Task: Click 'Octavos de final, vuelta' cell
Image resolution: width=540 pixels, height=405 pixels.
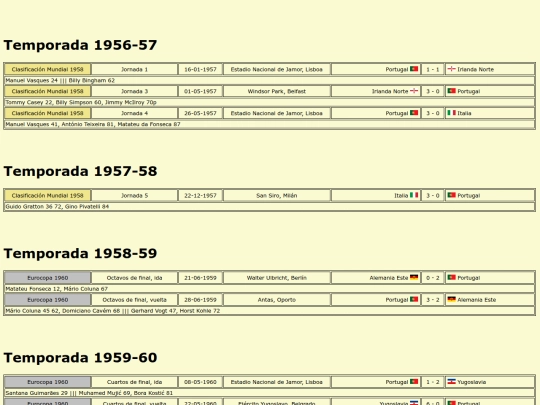Action: (134, 300)
